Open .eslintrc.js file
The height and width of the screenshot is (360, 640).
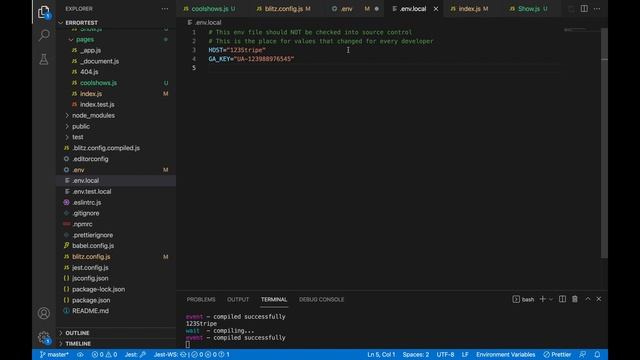tap(87, 202)
